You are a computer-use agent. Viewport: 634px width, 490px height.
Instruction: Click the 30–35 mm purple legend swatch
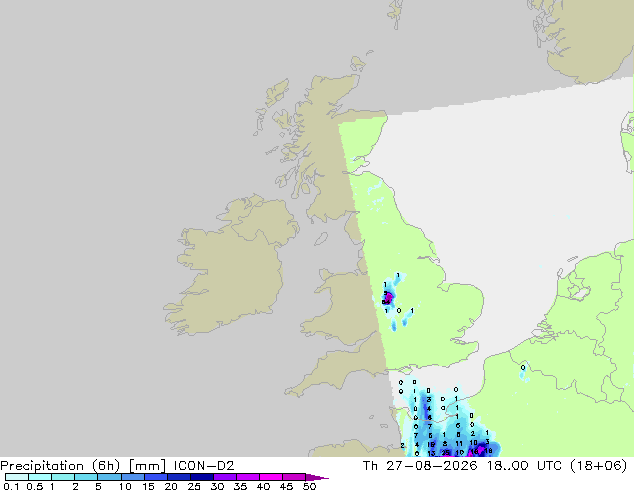click(x=224, y=477)
